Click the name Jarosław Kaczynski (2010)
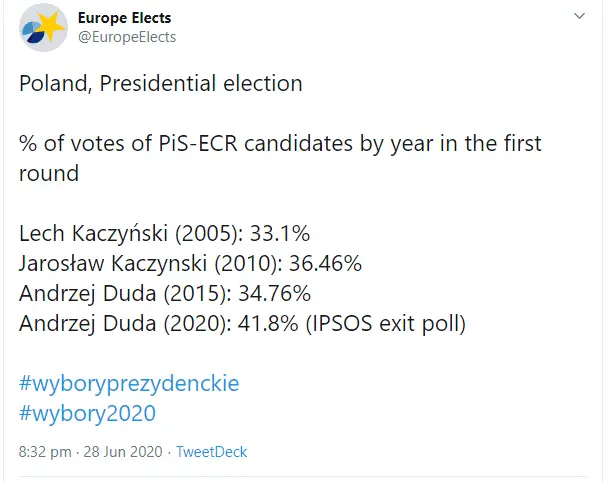The height and width of the screenshot is (482, 604). coord(150,264)
